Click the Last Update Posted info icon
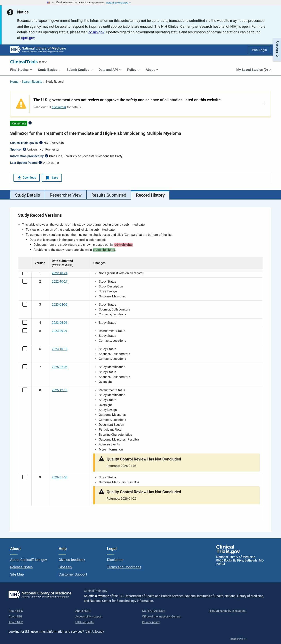 (40, 162)
